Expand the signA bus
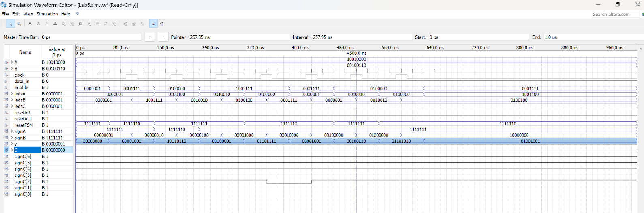Image resolution: width=644 pixels, height=213 pixels. pos(12,131)
